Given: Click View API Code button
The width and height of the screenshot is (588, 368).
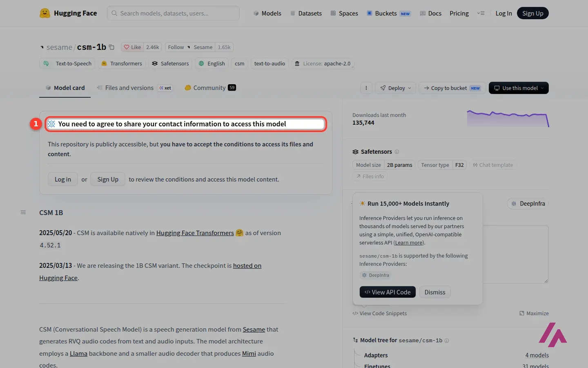Looking at the screenshot, I should [388, 292].
